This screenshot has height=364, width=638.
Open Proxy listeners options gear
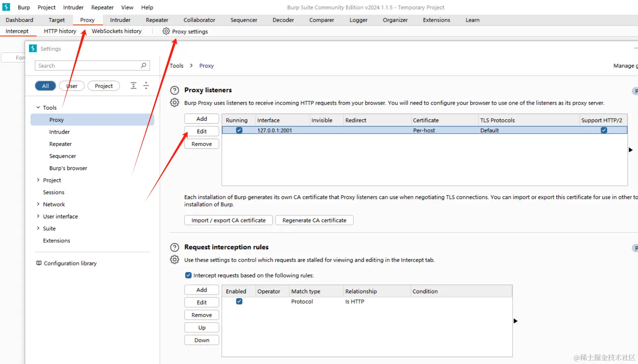pyautogui.click(x=175, y=102)
